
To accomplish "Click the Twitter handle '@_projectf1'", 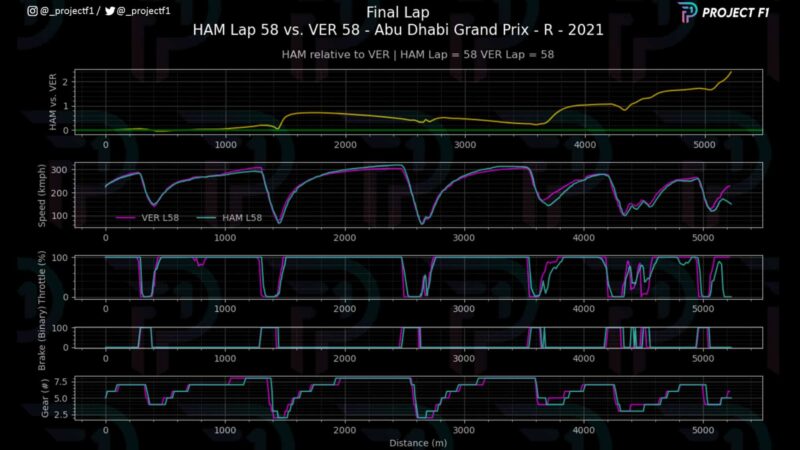I will point(144,11).
